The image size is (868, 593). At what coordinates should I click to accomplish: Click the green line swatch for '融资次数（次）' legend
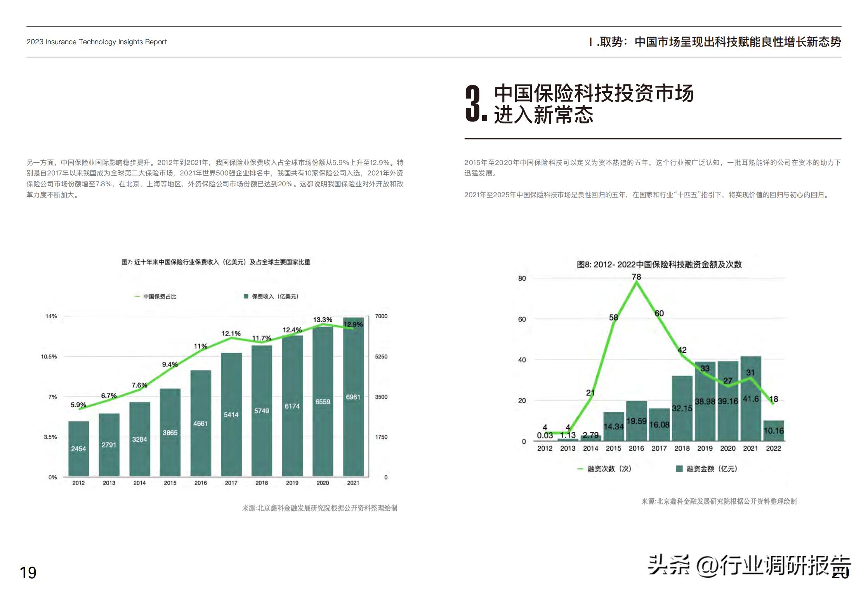click(x=580, y=469)
